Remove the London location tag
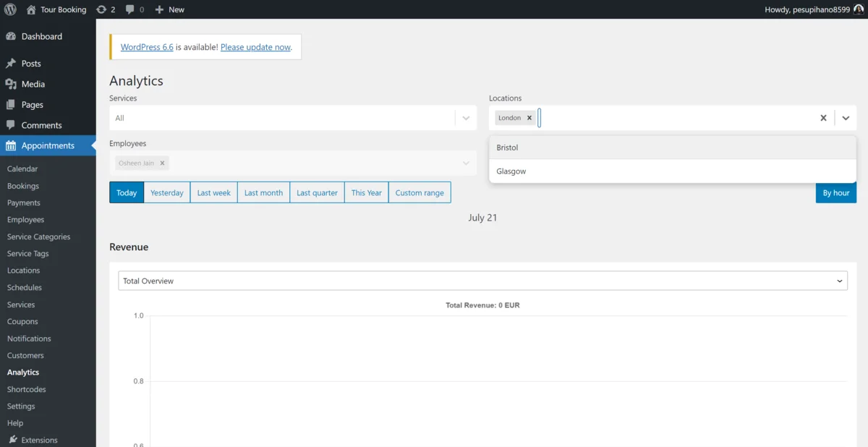 529,118
